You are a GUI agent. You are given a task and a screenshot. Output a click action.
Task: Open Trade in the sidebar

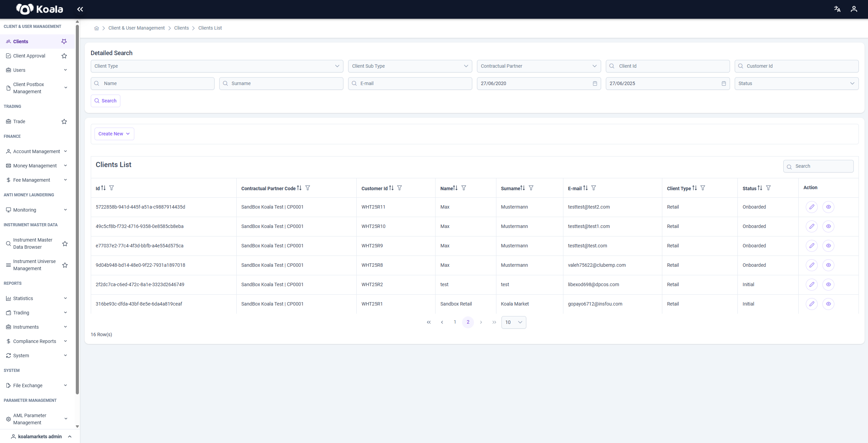(x=19, y=121)
